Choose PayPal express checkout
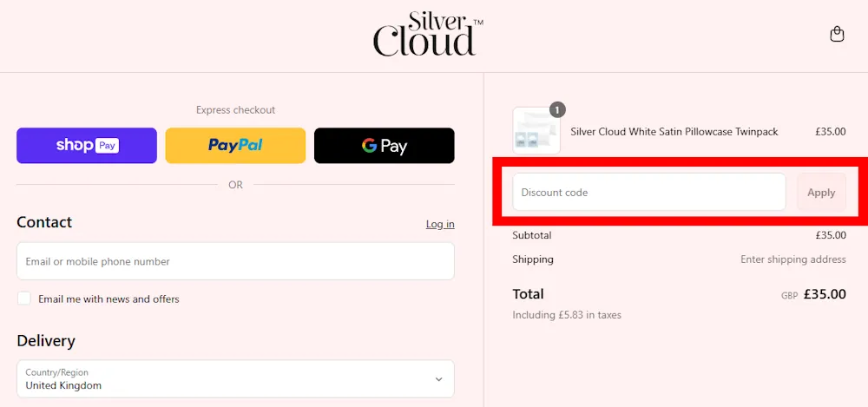 tap(235, 146)
